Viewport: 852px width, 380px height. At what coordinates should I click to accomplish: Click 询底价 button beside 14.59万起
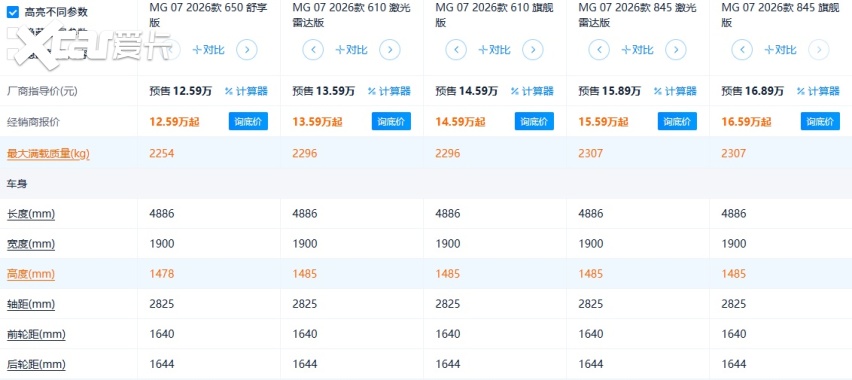[534, 121]
